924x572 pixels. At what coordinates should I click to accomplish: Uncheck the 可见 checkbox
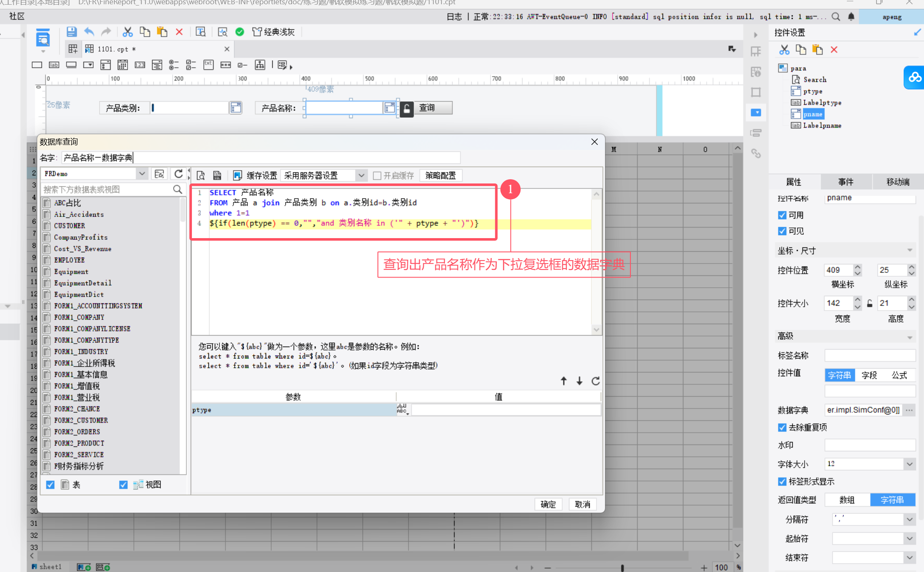pyautogui.click(x=782, y=231)
